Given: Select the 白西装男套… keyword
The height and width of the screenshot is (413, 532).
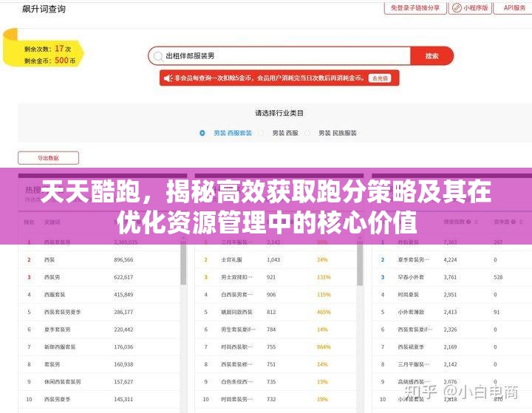Looking at the screenshot, I should click(x=237, y=295).
